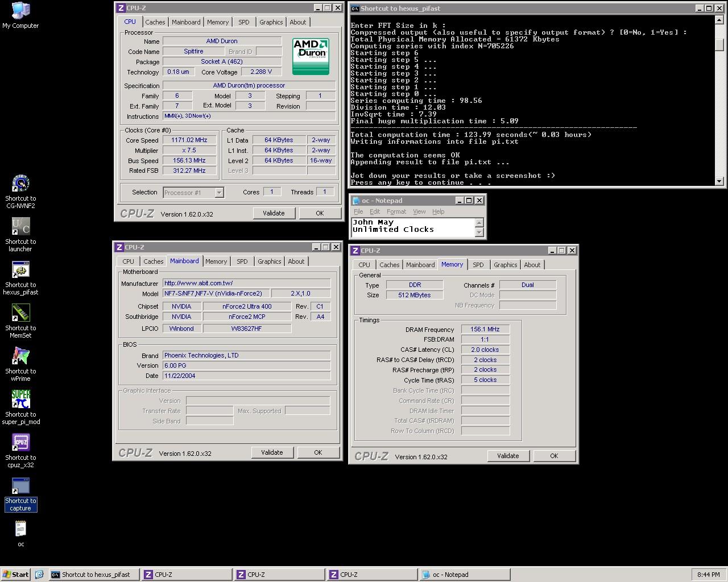This screenshot has height=582, width=728.
Task: Open Memory tab in top CPU-Z window
Action: point(218,22)
